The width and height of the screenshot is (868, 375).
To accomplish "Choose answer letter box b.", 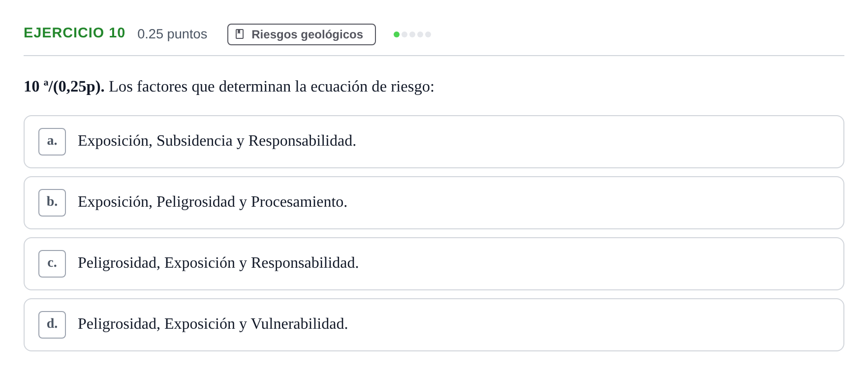I will [x=52, y=203].
